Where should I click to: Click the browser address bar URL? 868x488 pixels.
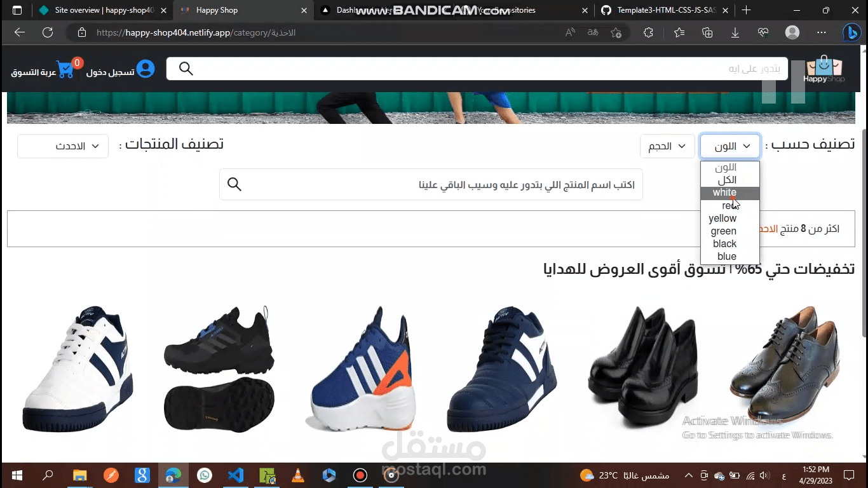click(196, 32)
